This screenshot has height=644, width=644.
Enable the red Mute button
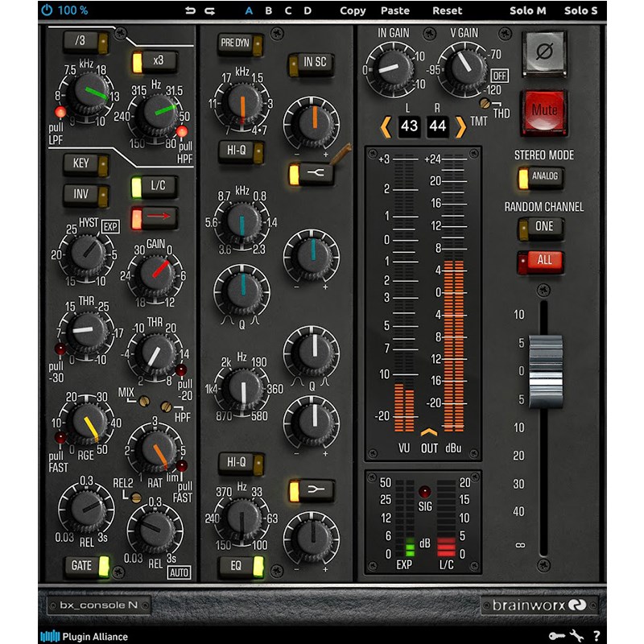pyautogui.click(x=543, y=113)
